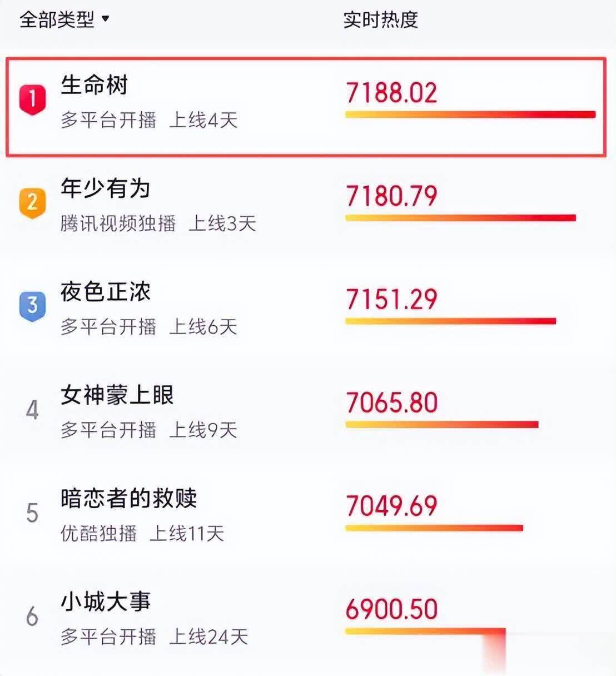Open the show 暗恋者的救赎

tap(128, 499)
